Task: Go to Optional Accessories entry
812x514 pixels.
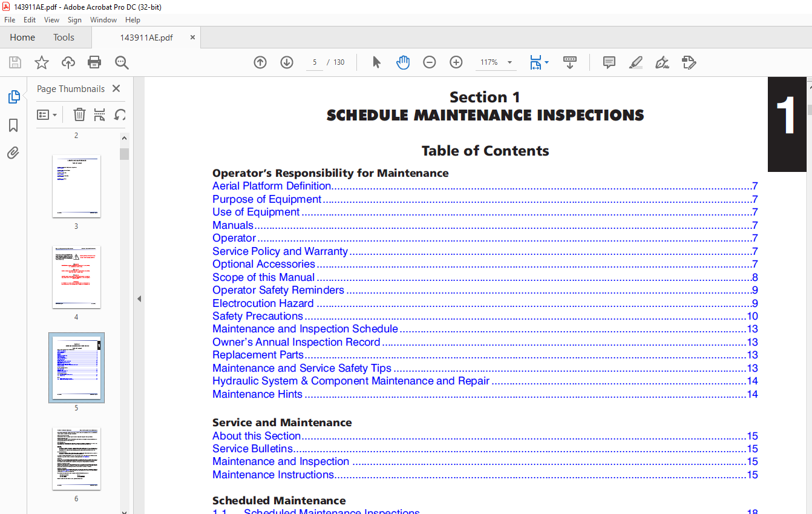Action: coord(264,264)
